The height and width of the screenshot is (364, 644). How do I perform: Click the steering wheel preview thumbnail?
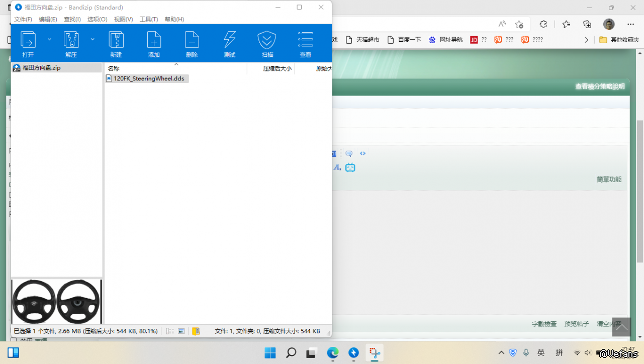coord(56,302)
